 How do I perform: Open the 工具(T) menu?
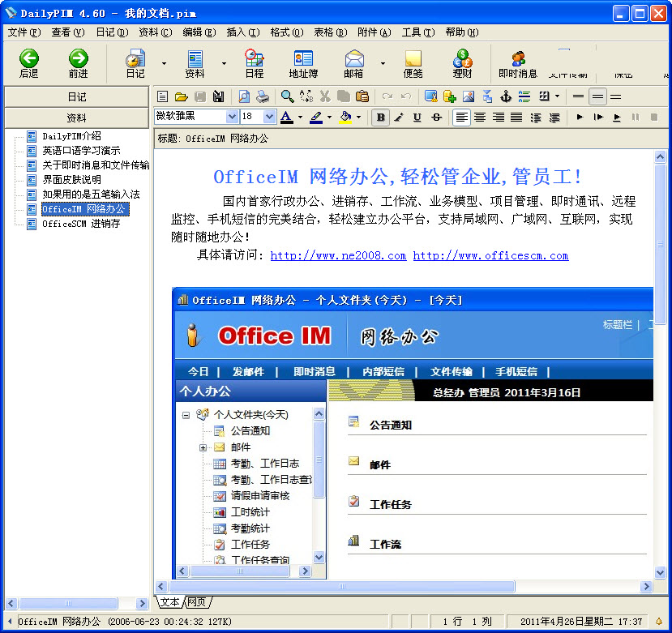pyautogui.click(x=418, y=32)
